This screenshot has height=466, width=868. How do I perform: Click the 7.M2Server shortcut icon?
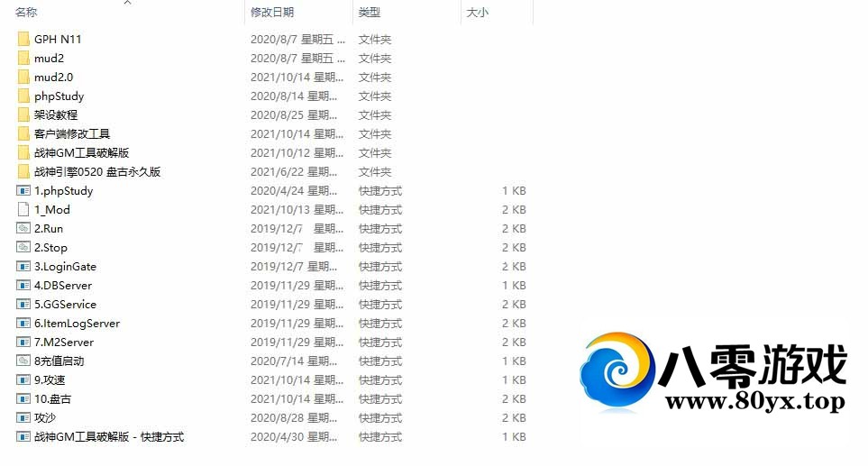coord(23,342)
